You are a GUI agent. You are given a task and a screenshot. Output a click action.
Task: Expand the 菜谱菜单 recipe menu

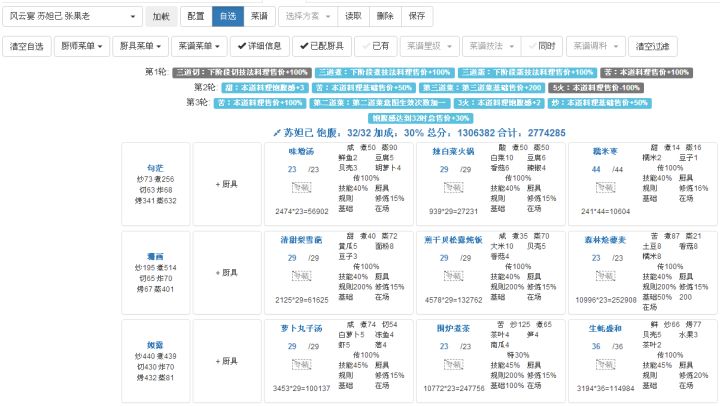199,46
